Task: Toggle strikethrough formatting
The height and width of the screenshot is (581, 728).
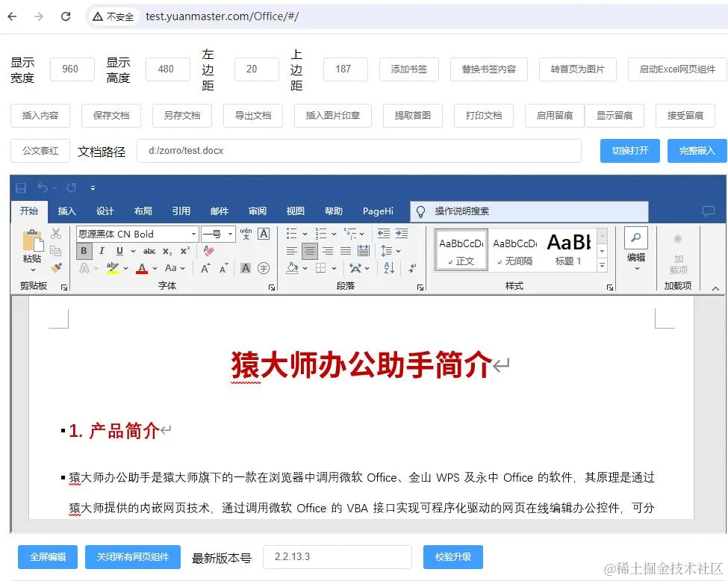Action: click(x=150, y=250)
